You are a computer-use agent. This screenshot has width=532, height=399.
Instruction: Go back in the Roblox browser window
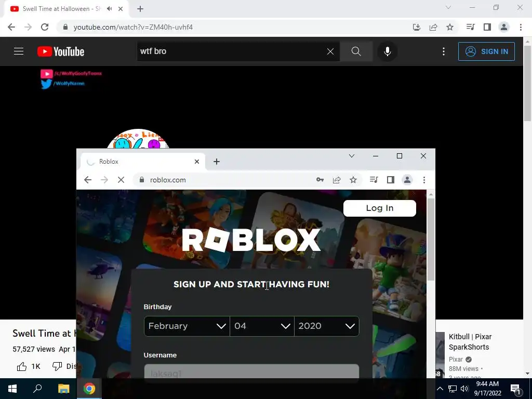(x=87, y=180)
